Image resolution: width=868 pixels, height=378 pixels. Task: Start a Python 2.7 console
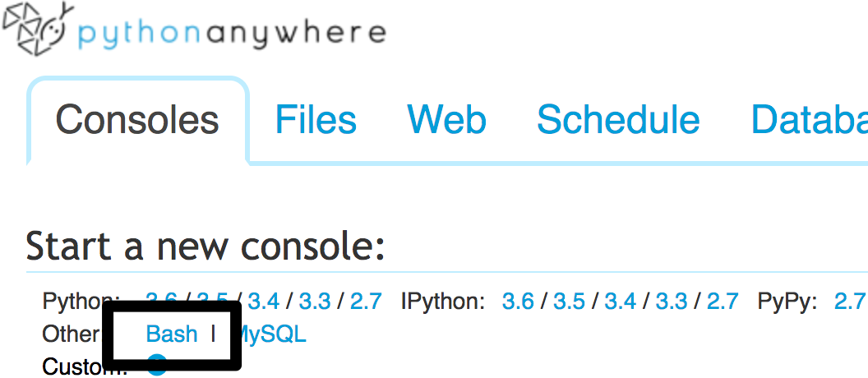pos(366,301)
